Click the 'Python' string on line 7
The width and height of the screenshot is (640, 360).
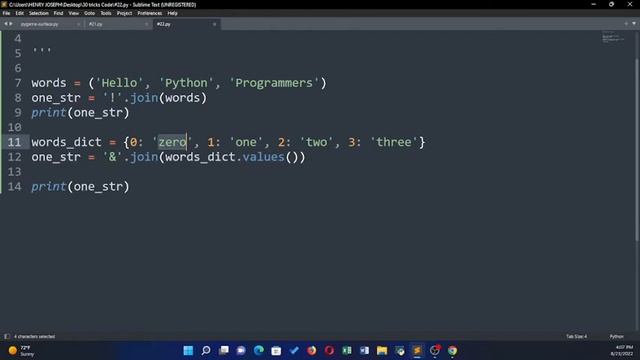(186, 83)
